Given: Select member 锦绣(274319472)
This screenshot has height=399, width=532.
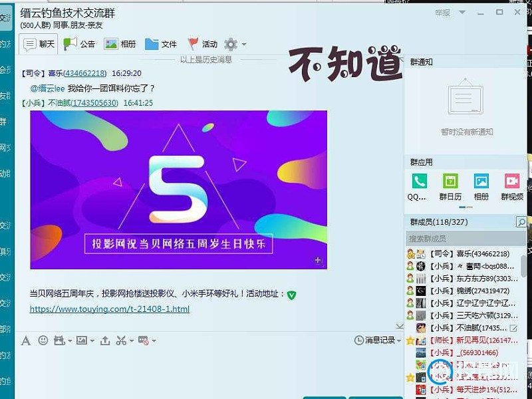Looking at the screenshot, I should point(463,291).
